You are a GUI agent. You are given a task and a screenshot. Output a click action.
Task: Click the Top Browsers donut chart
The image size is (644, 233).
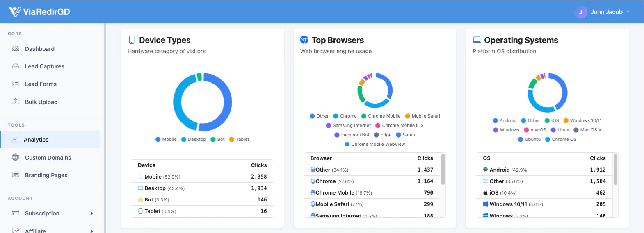point(375,90)
